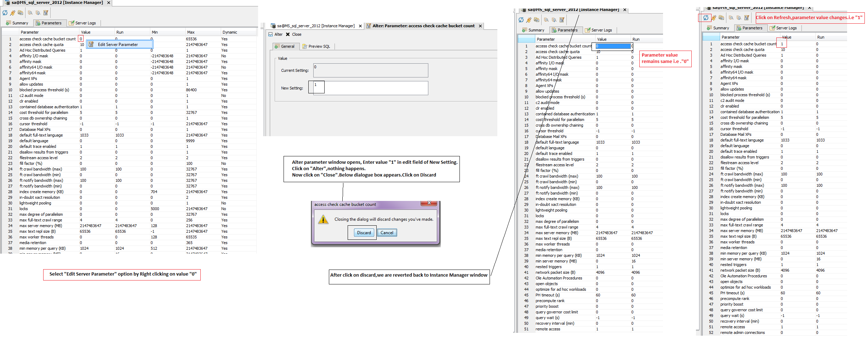The height and width of the screenshot is (341, 868).
Task: Sort by Value column header in leftmost panel
Action: tap(97, 32)
